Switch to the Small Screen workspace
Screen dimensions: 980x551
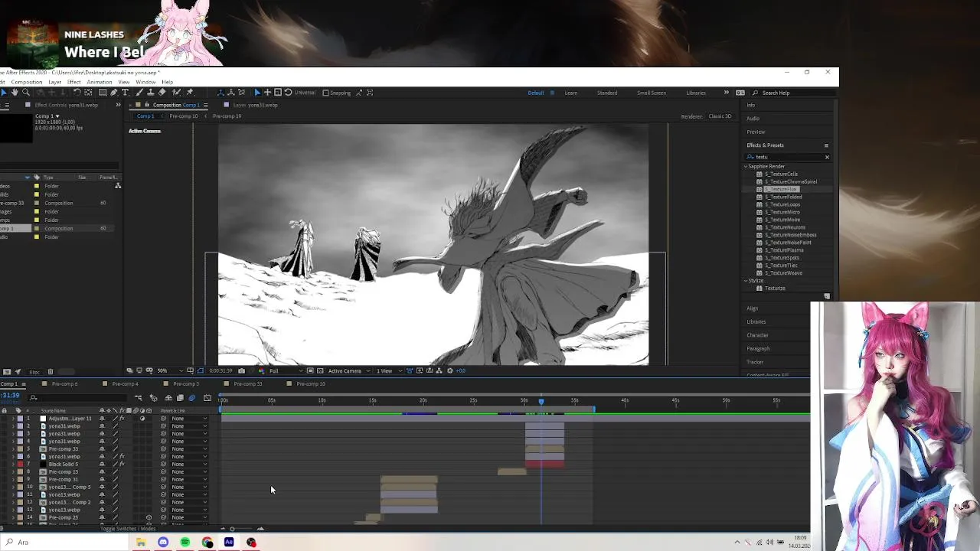click(652, 93)
